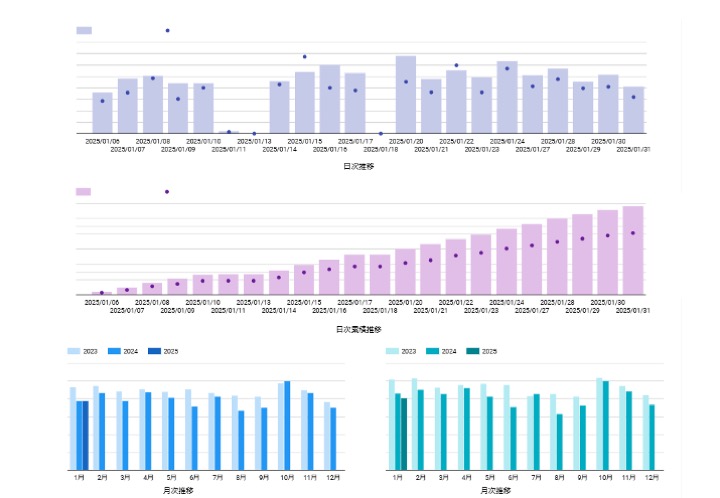Select the 2025/01/31 bar in the cumulative chart
The width and height of the screenshot is (720, 498).
point(633,251)
